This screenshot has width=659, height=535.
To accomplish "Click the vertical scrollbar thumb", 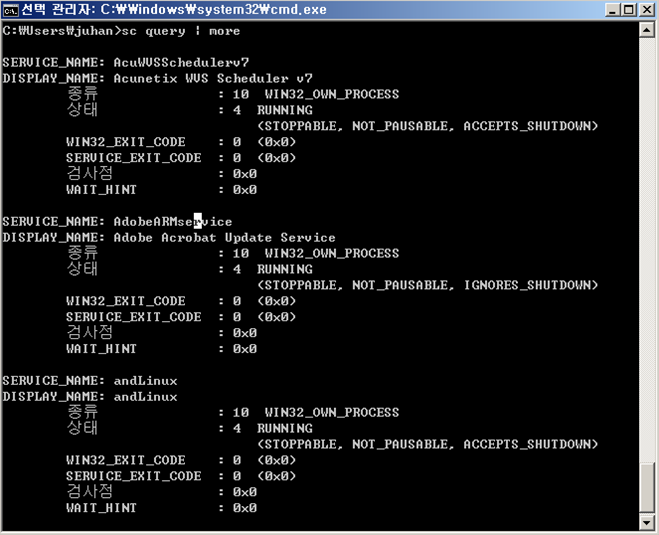I will (646, 488).
